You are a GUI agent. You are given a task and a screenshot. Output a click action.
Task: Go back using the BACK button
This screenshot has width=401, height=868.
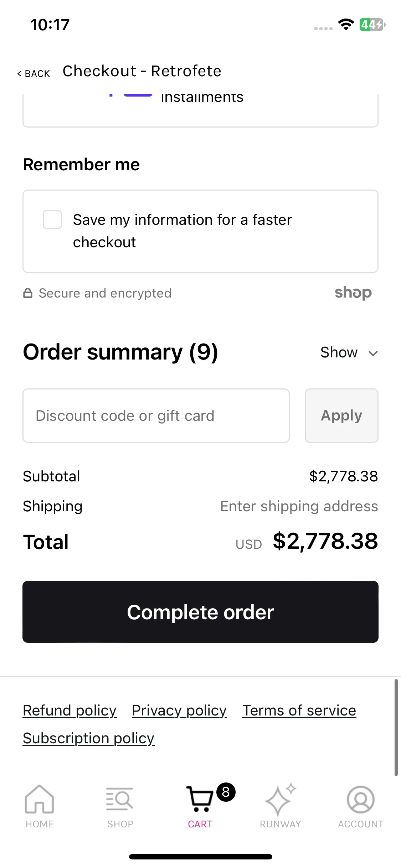[34, 74]
